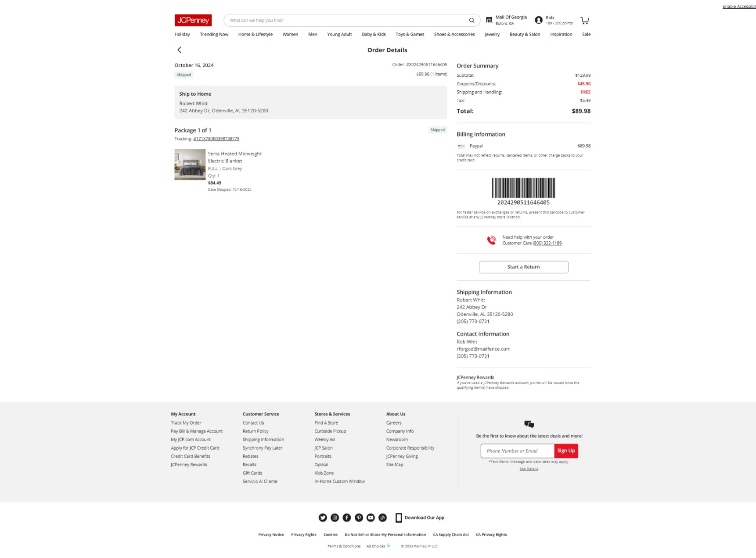Open the Home & Lifestyle menu

pyautogui.click(x=256, y=34)
